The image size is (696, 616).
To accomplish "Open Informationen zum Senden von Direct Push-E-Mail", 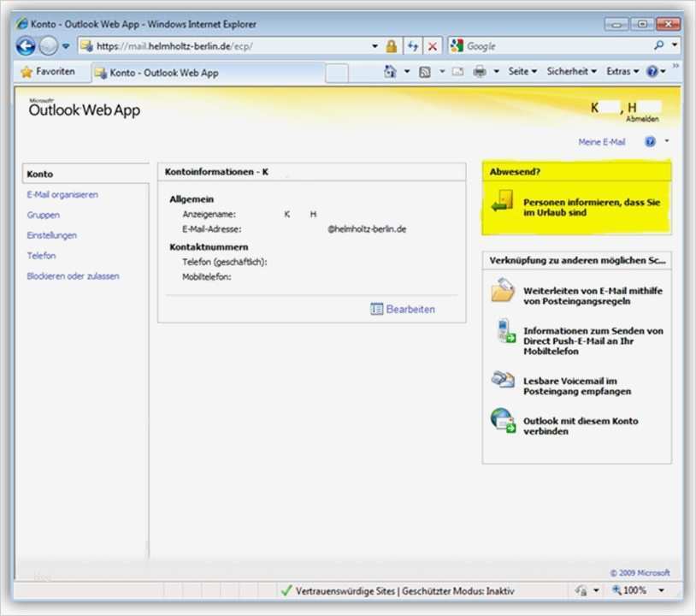I will click(x=593, y=341).
